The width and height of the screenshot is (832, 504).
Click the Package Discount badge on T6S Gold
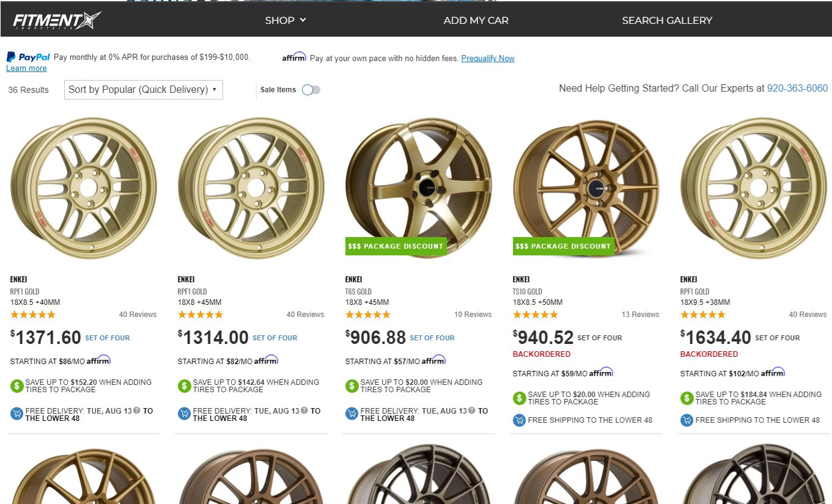pyautogui.click(x=396, y=246)
